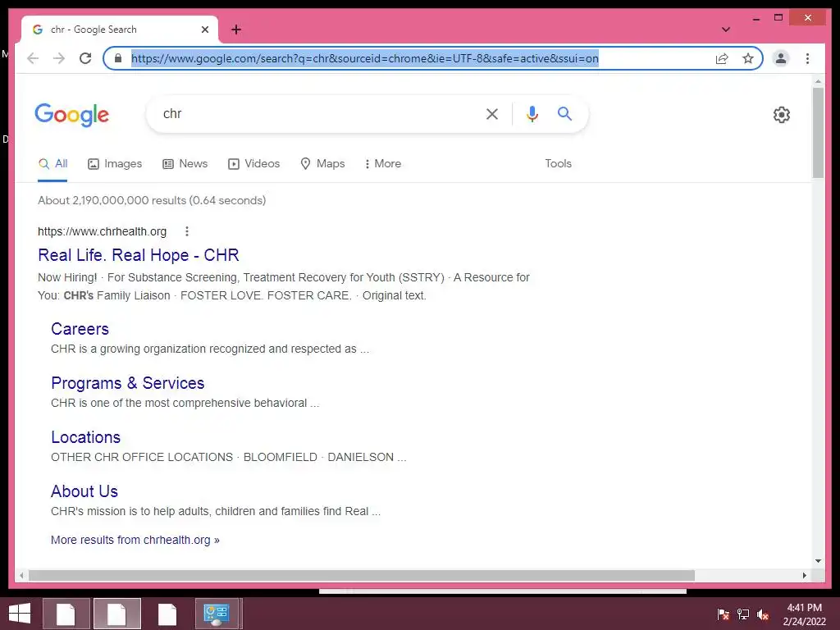840x630 pixels.
Task: Bookmark this page with the star icon
Action: 748,58
